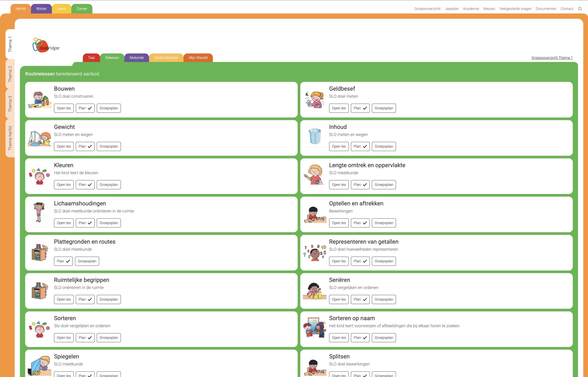Click the Seriëren blocks illustration

315,291
